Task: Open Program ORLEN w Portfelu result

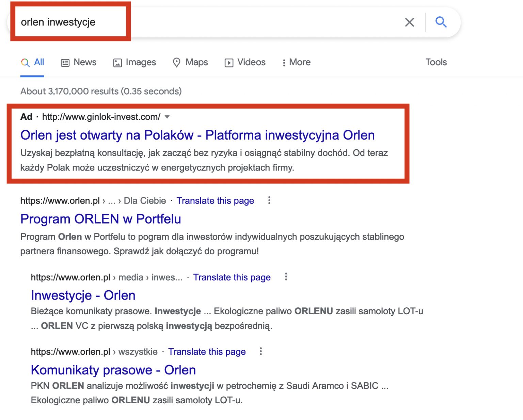Action: point(100,219)
